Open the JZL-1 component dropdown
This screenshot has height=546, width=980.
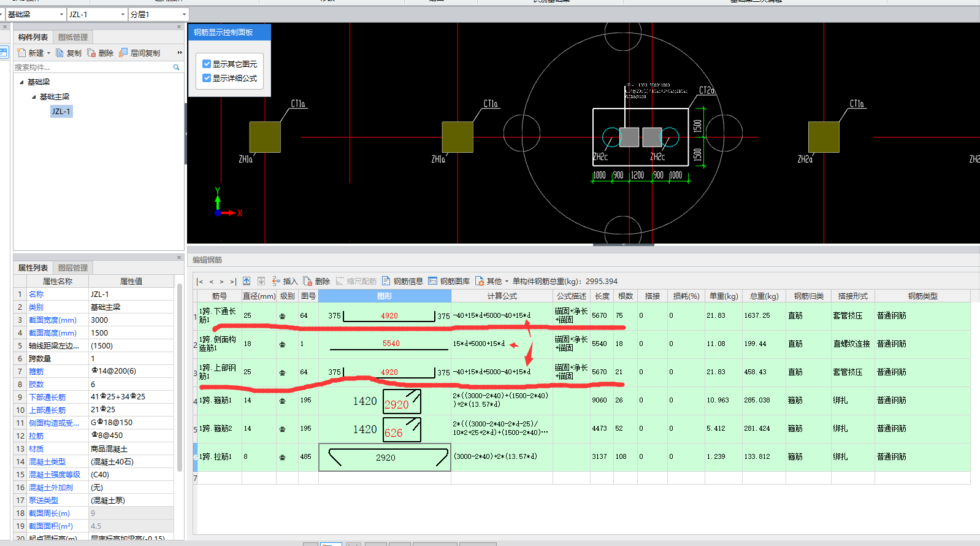pos(123,14)
